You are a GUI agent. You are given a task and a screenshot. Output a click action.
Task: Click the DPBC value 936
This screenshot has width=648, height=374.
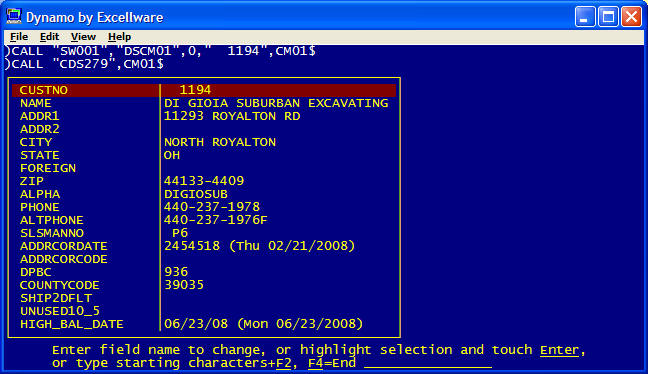point(176,272)
